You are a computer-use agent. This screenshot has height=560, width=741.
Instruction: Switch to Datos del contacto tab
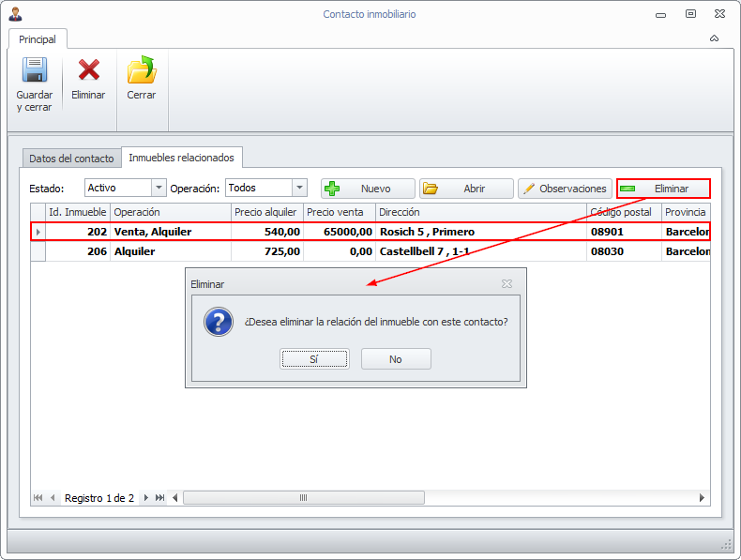[x=71, y=159]
